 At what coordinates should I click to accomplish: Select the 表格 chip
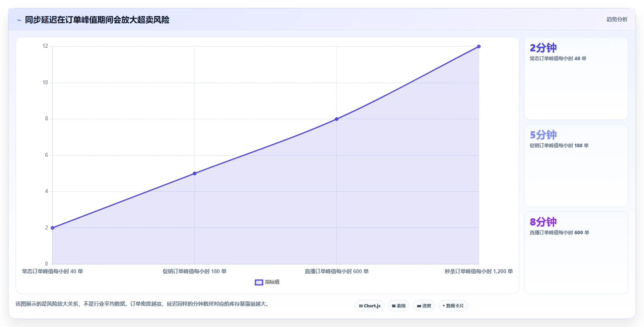point(399,306)
